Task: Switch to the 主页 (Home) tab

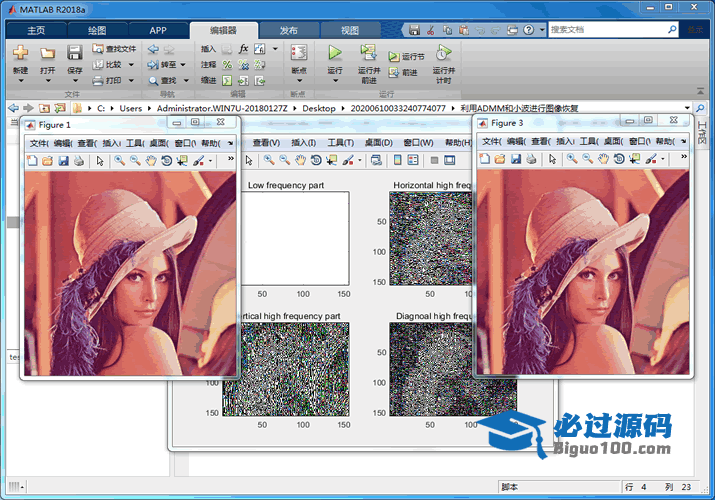Action: pos(36,31)
